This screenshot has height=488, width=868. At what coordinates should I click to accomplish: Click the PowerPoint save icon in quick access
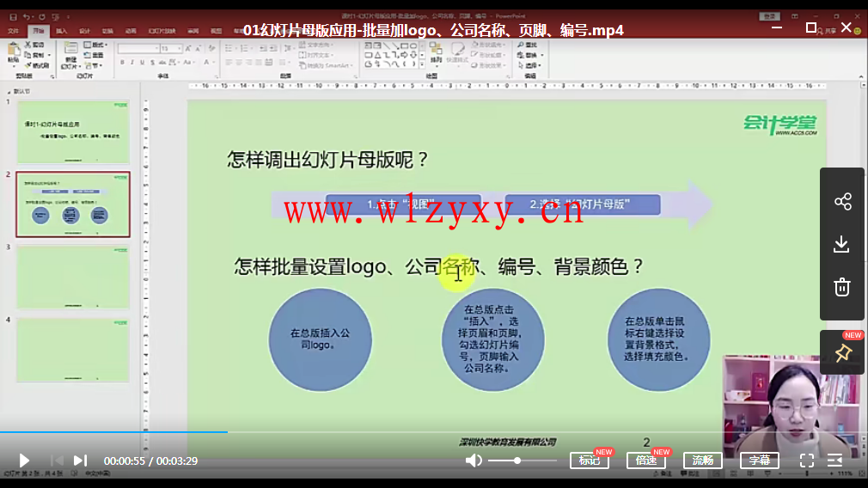point(13,17)
